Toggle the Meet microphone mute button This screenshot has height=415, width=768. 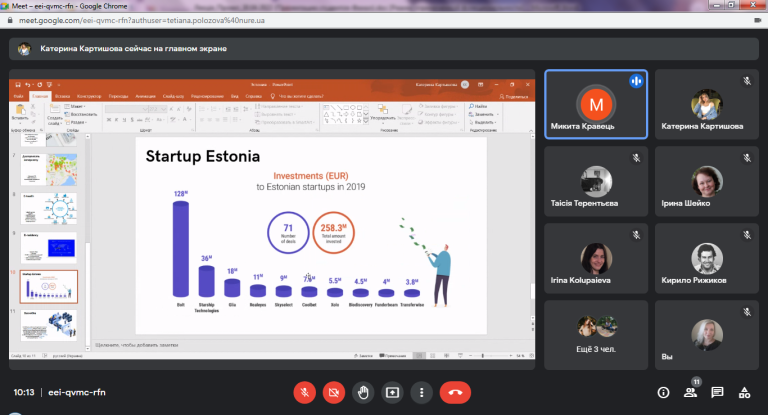click(304, 392)
